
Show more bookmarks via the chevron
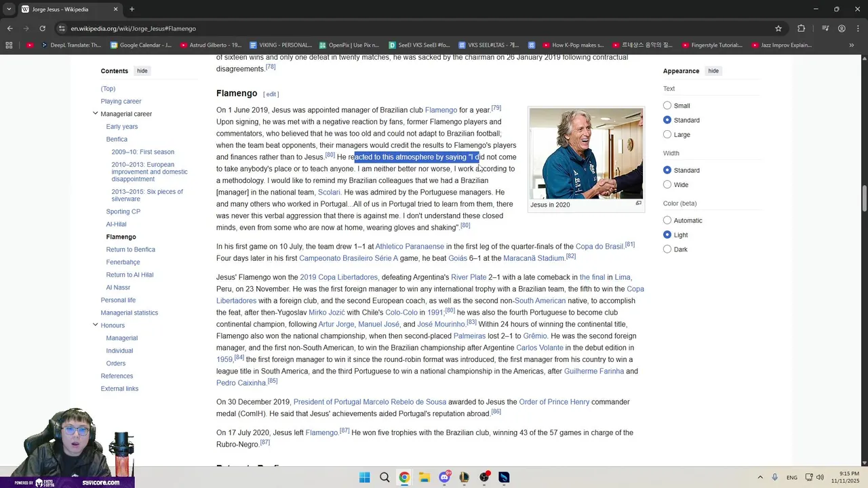pyautogui.click(x=852, y=45)
